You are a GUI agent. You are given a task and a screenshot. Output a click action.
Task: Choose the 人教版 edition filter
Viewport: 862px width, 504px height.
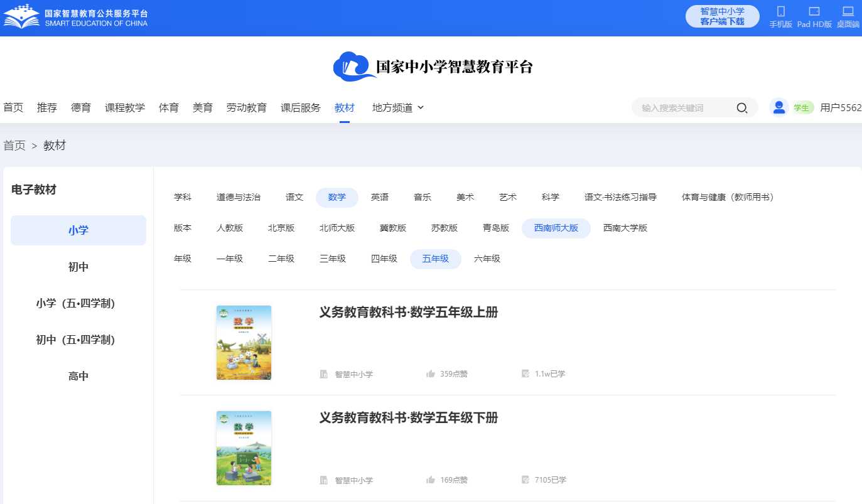point(230,228)
